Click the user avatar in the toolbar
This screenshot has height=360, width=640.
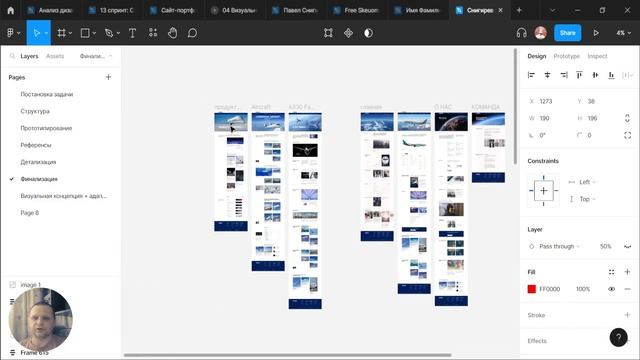click(x=541, y=33)
